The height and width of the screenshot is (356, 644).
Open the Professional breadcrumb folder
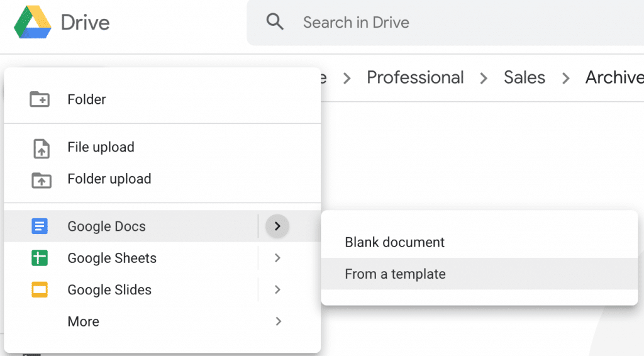[415, 77]
